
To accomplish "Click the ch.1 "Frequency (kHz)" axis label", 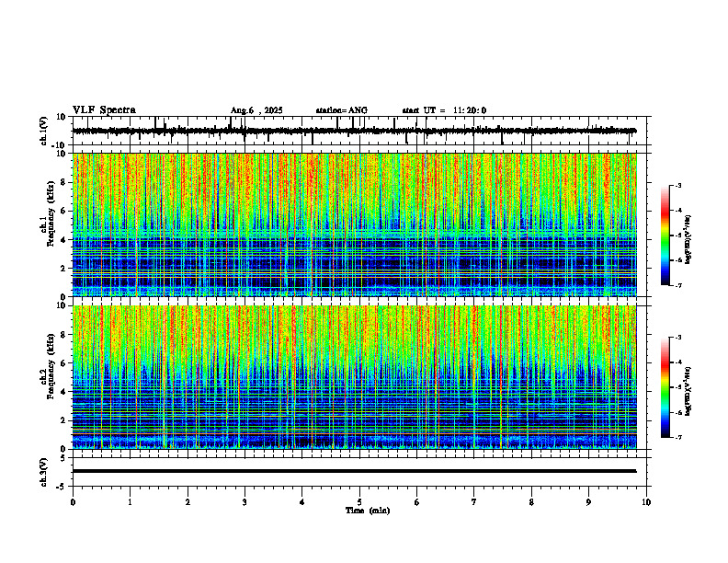I will (51, 213).
